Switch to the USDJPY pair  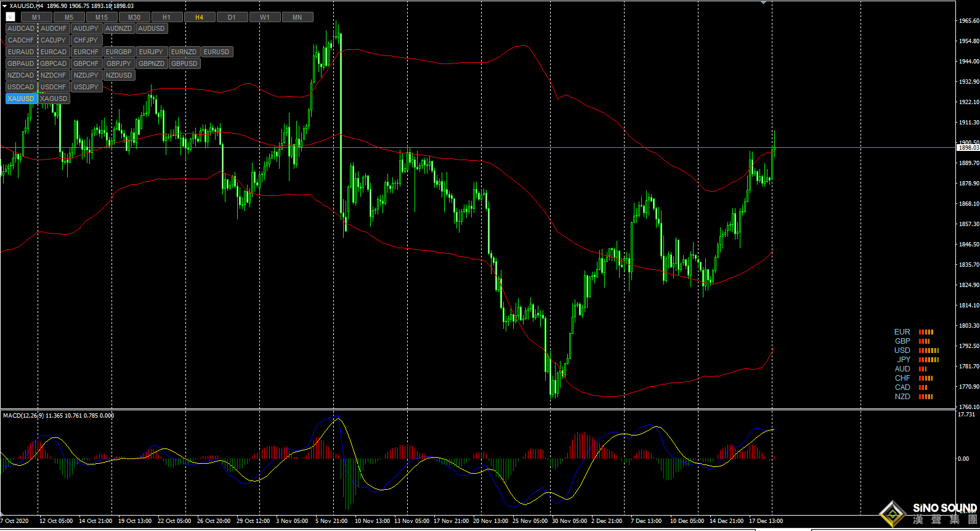point(86,87)
